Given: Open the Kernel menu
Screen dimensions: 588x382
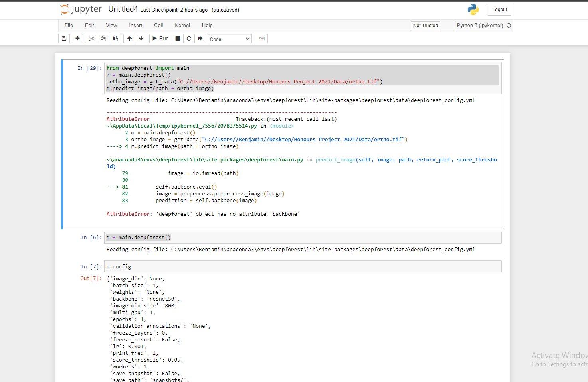Looking at the screenshot, I should [182, 25].
